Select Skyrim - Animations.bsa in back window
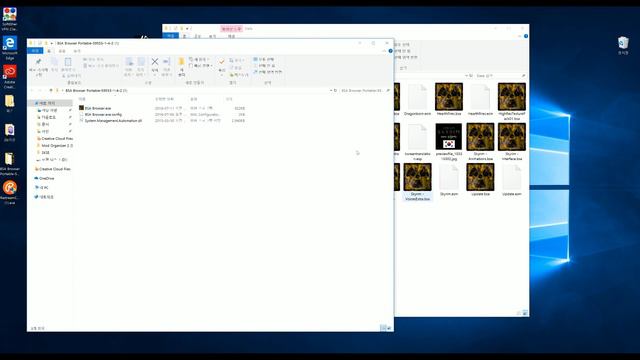Screen dimensions: 640x360 point(480,142)
